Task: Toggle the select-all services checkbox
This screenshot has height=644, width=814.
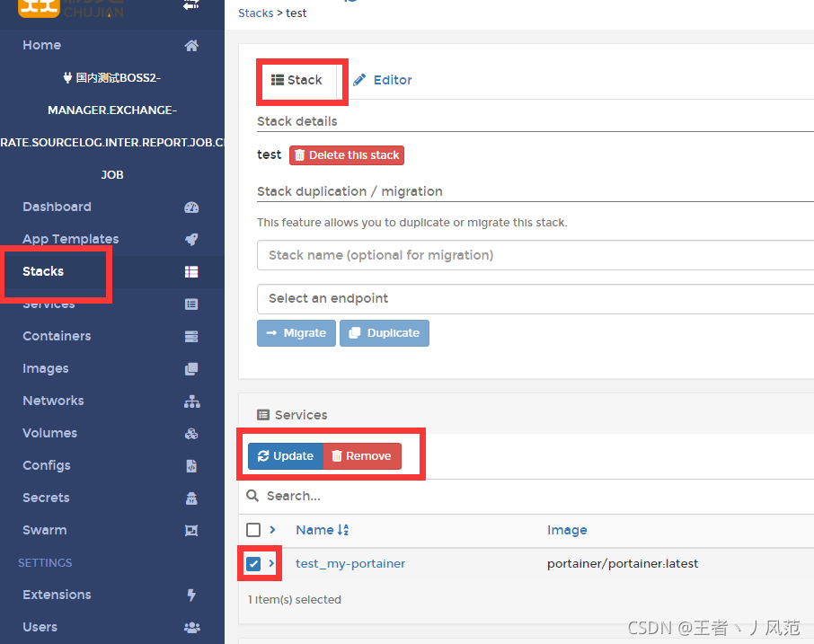Action: point(253,530)
